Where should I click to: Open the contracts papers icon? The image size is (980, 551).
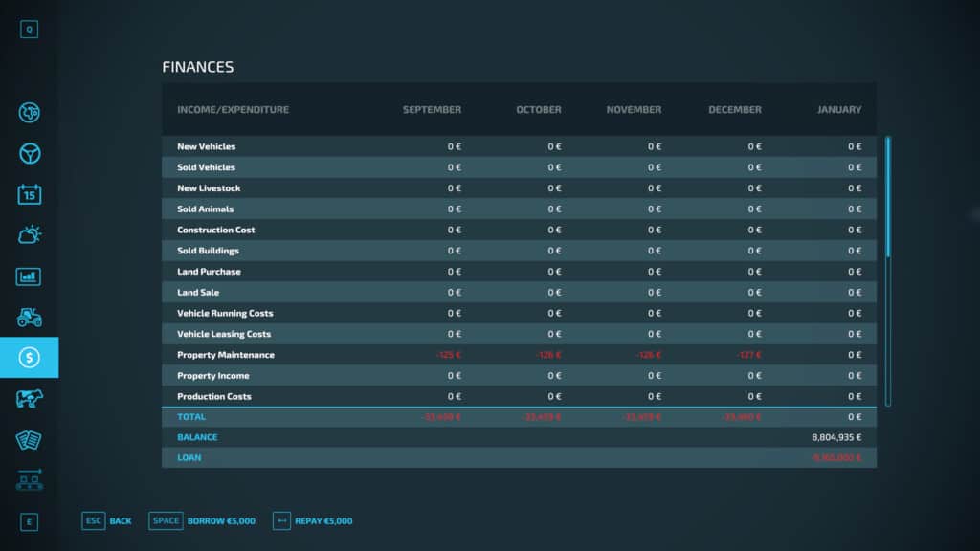point(30,439)
